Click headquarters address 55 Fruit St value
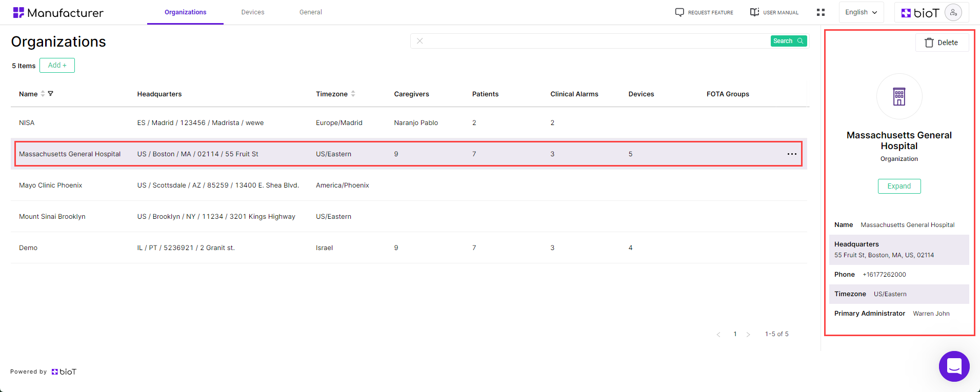Viewport: 980px width, 392px height. point(884,255)
